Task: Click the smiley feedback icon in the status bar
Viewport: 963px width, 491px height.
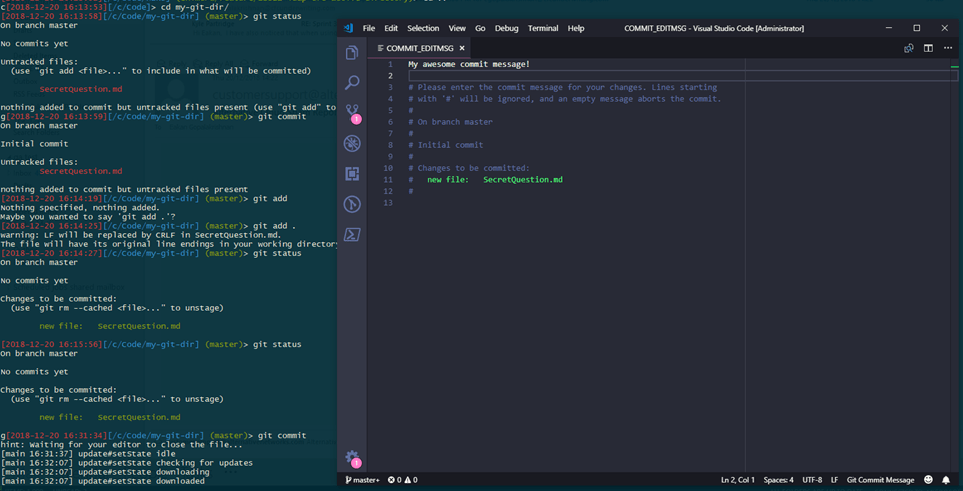Action: 928,480
